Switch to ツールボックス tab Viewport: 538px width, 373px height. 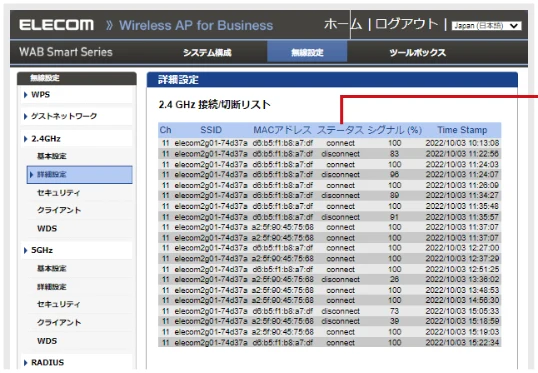[x=418, y=53]
